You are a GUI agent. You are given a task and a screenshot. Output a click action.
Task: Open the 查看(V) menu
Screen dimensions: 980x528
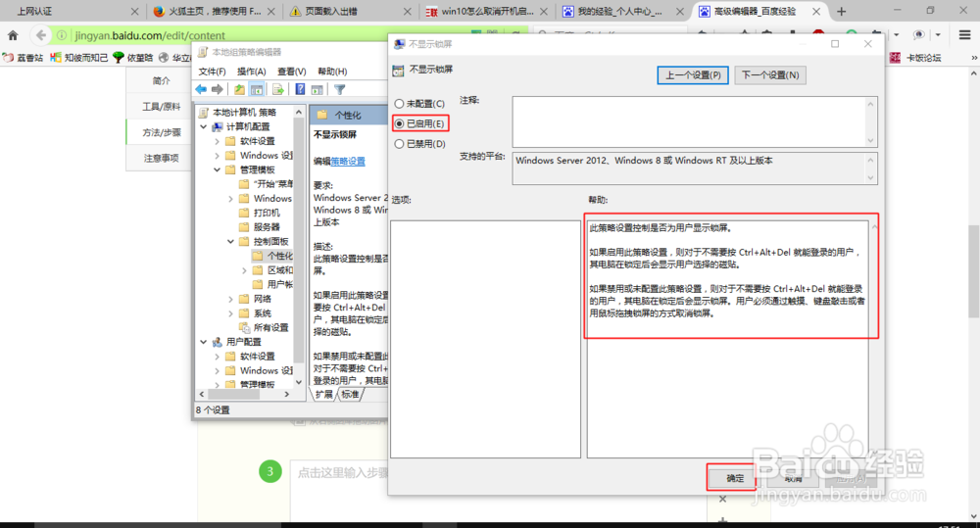[292, 72]
